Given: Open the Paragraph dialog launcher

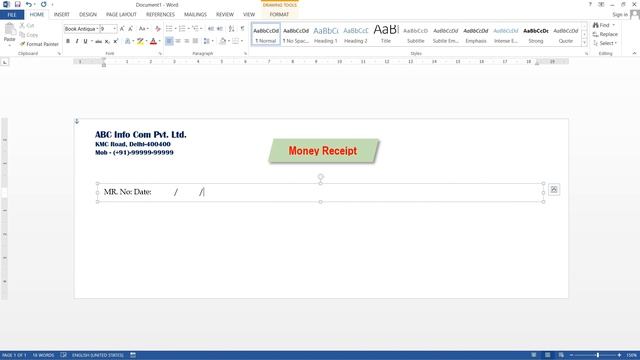Looking at the screenshot, I should pyautogui.click(x=245, y=53).
